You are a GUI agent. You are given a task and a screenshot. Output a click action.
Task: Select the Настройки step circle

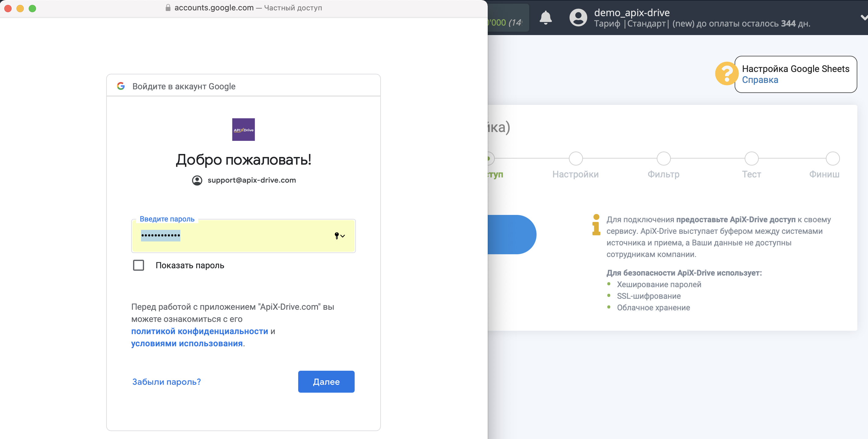coord(576,158)
